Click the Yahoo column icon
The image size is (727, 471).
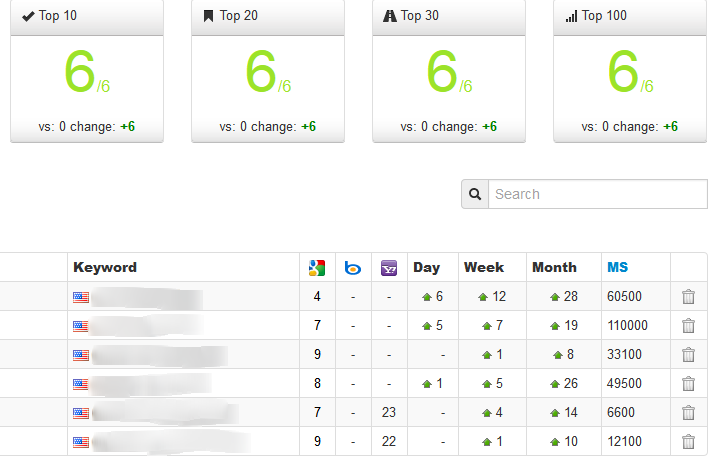pos(389,268)
